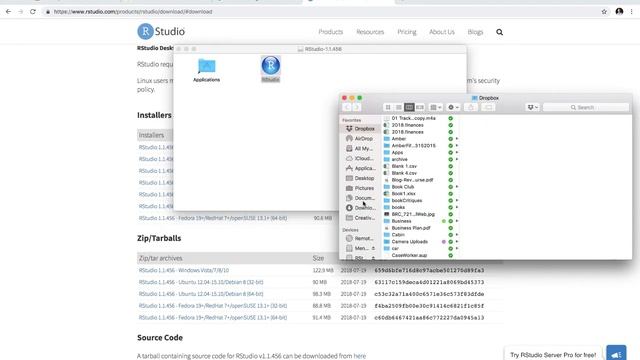Select the 'Cabin' folder in Finder
The image size is (640, 360).
click(398, 235)
